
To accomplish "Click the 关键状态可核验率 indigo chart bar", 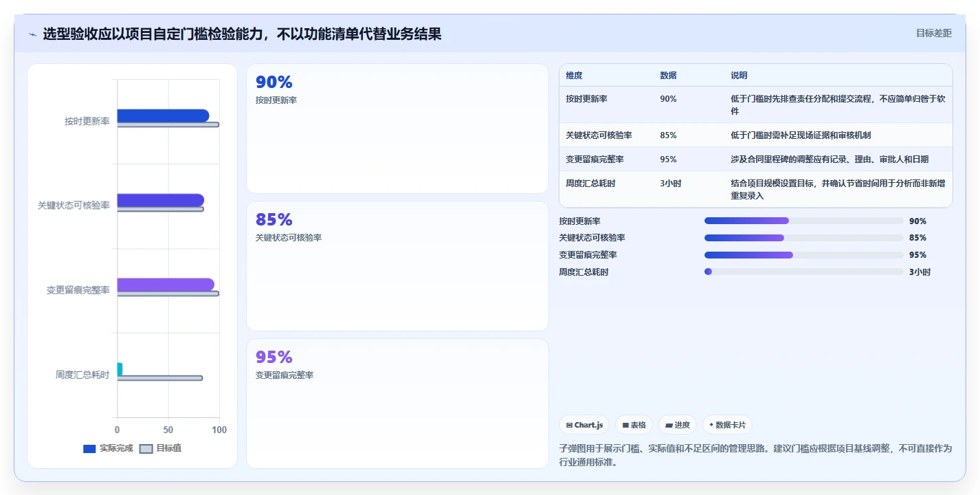I will 161,200.
